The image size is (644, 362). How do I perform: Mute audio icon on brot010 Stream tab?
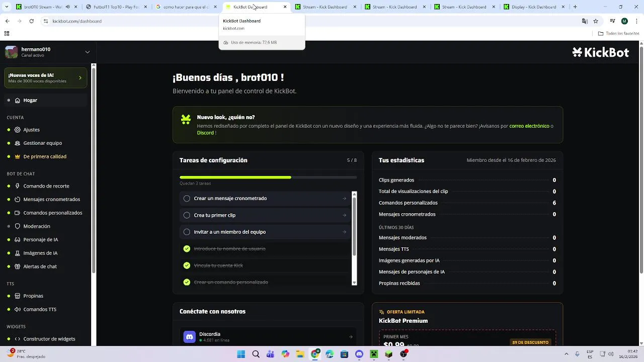68,7
